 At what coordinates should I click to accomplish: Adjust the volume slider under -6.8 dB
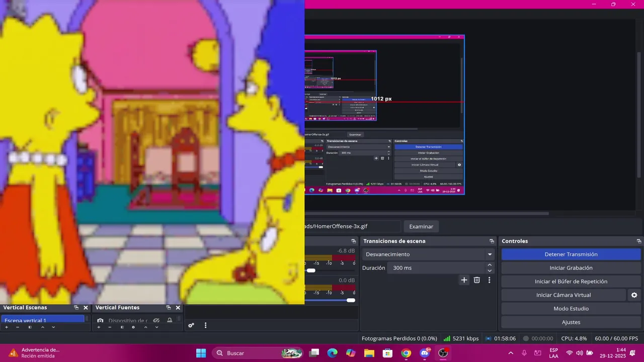tap(311, 270)
